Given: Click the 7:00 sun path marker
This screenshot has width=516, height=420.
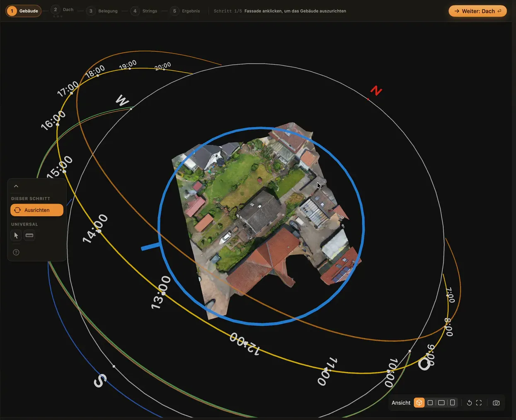Looking at the screenshot, I should pos(451,295).
